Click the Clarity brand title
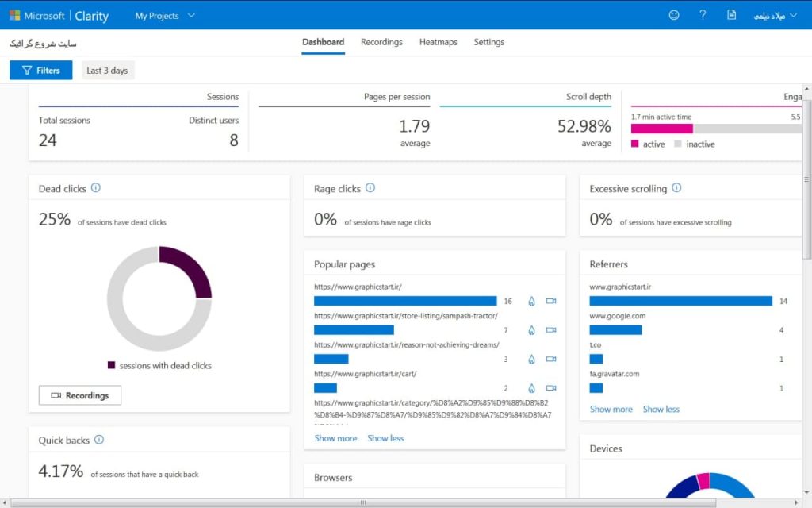 point(92,16)
